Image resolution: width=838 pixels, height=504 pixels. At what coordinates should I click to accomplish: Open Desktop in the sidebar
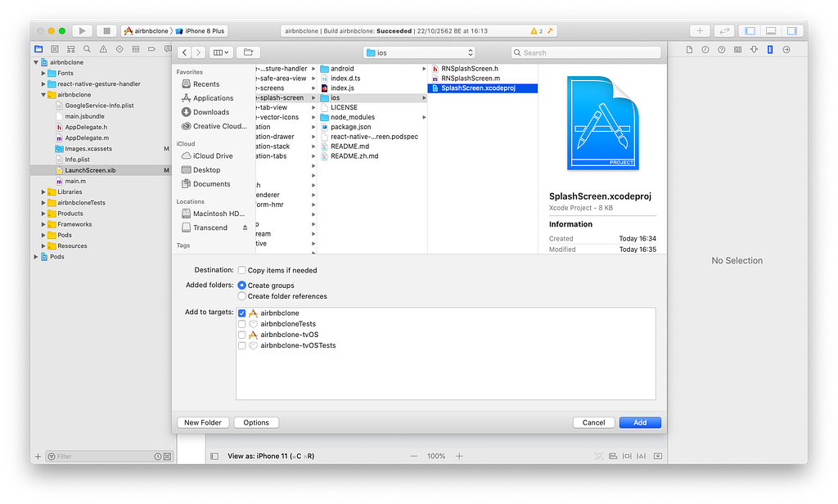point(206,170)
